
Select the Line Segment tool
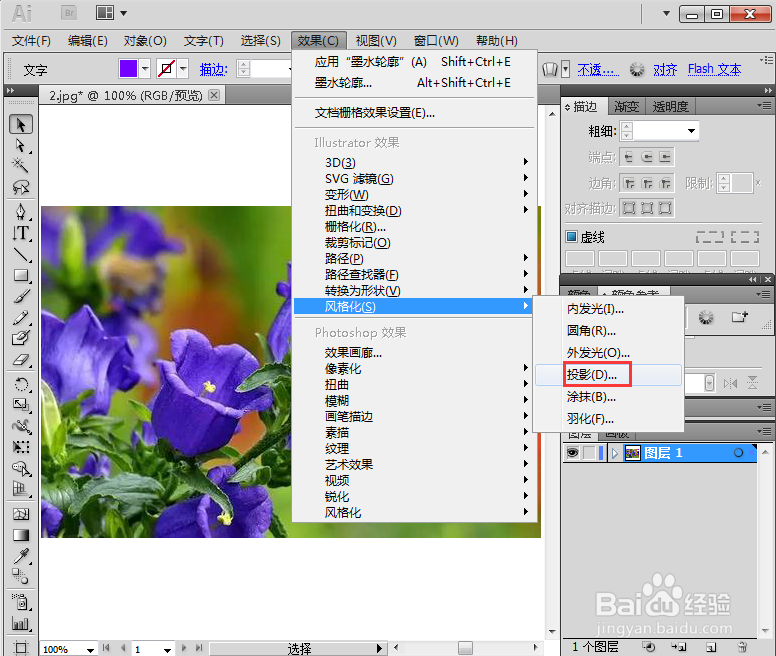pyautogui.click(x=21, y=254)
